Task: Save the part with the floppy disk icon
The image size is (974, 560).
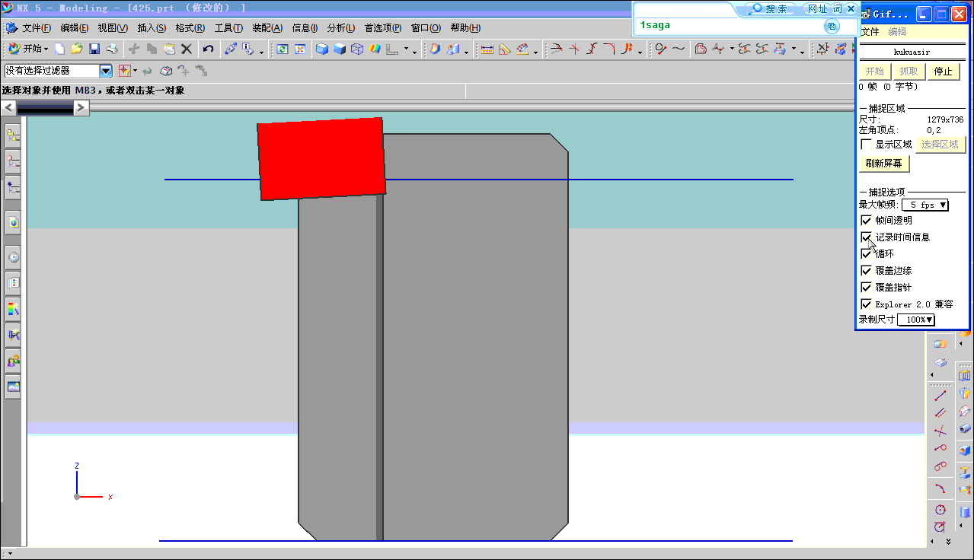Action: point(94,49)
